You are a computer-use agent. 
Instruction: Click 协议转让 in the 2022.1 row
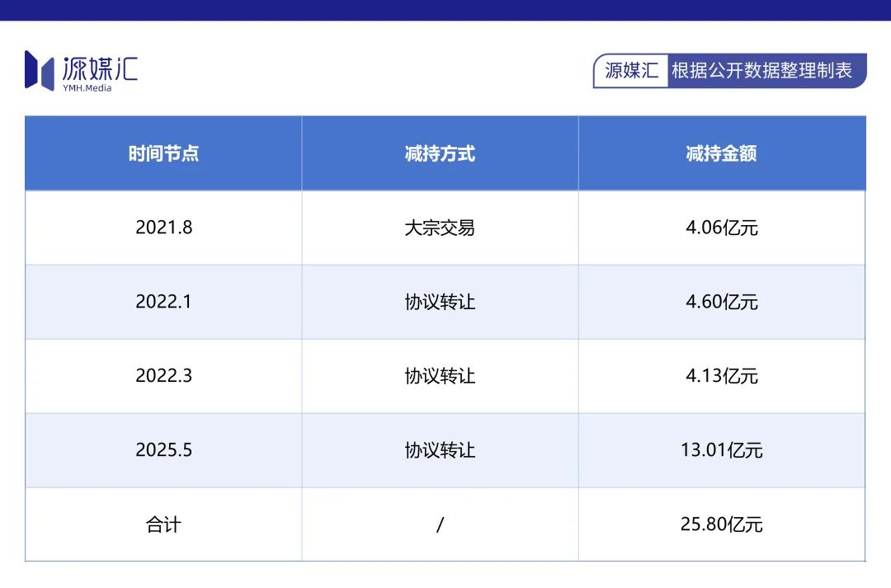pos(440,302)
